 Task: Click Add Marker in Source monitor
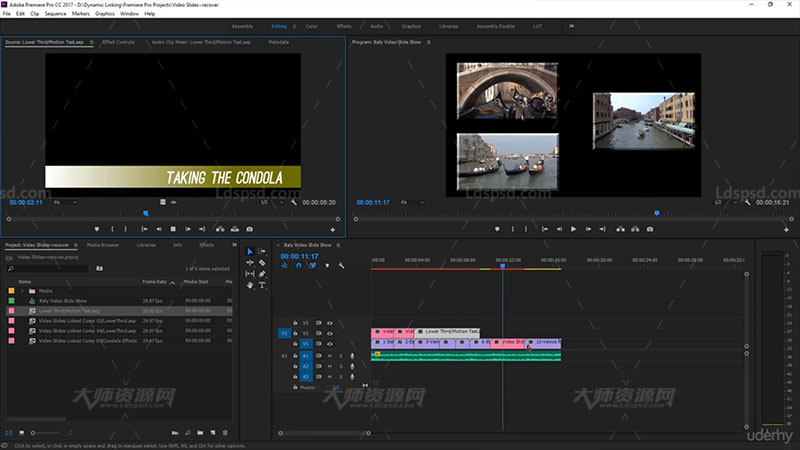97,230
